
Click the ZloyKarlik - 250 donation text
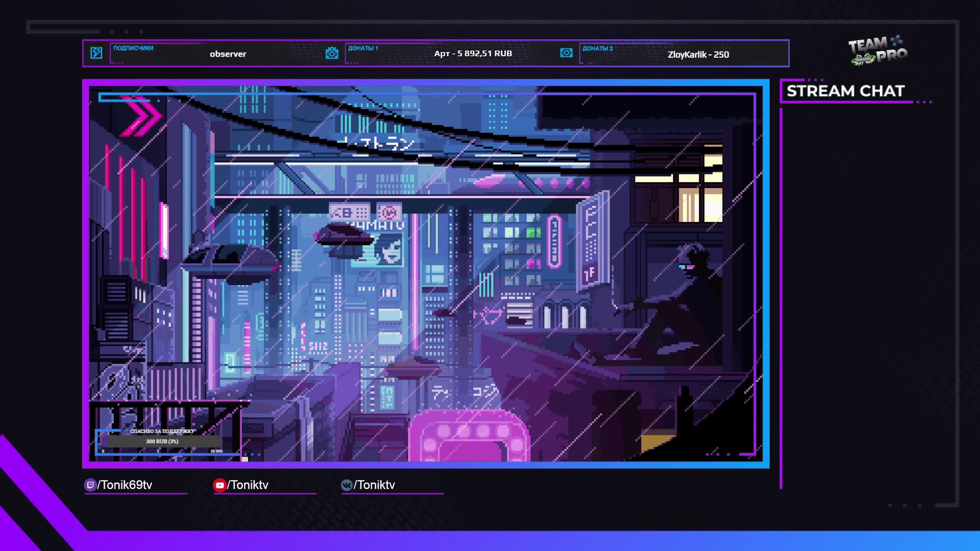tap(698, 55)
